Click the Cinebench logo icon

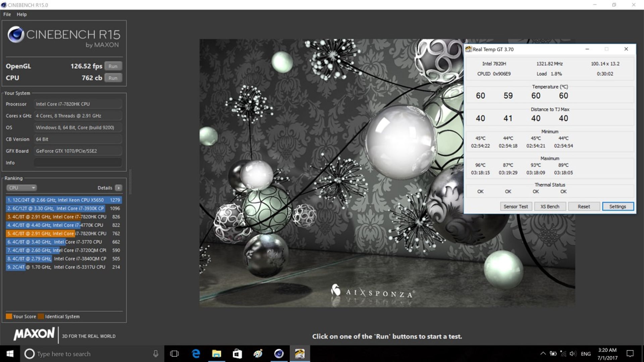15,35
